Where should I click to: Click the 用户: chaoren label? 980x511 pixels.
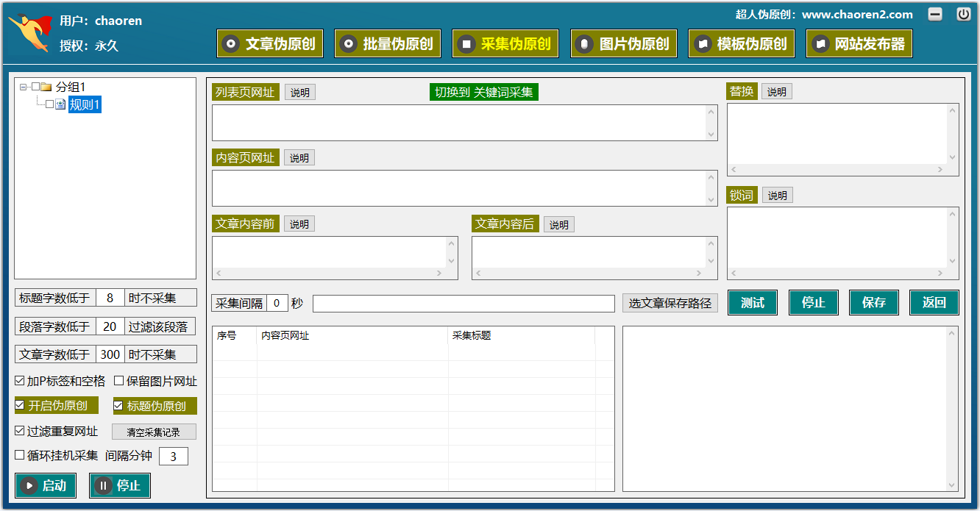click(101, 21)
